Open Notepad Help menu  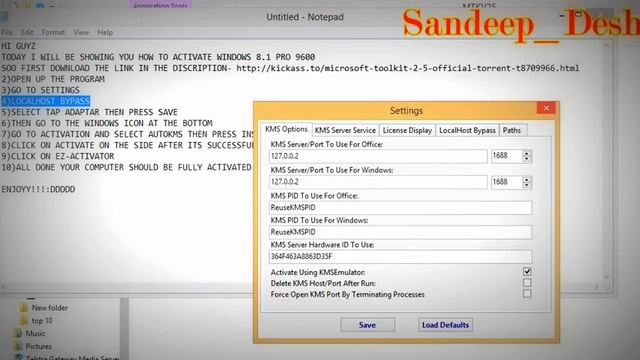tap(105, 32)
